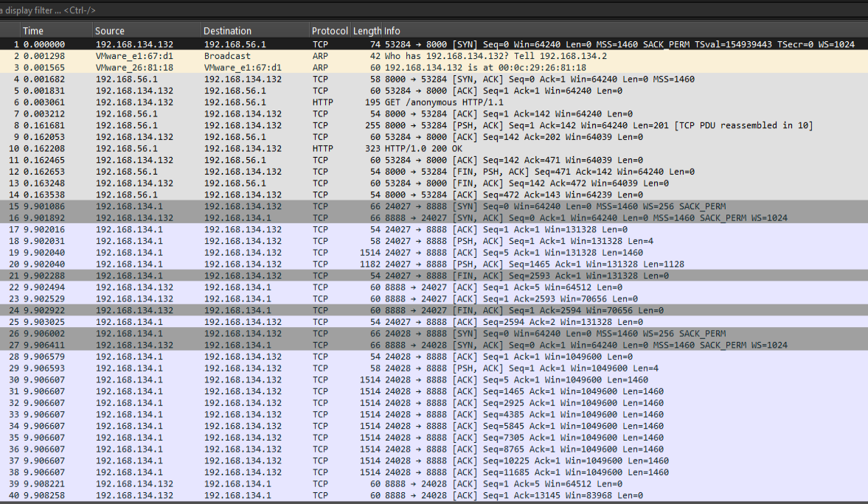Click the Protocol column header
The image size is (868, 504).
tap(329, 31)
